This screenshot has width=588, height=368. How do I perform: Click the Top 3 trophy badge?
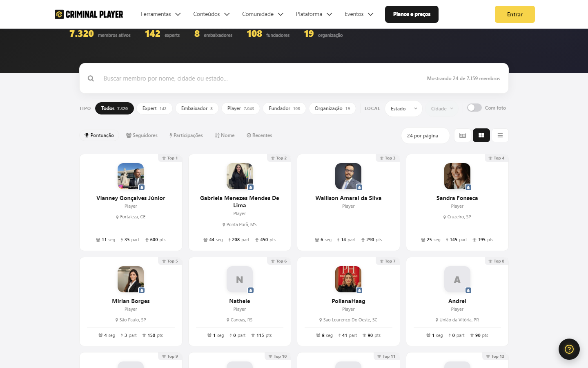(388, 158)
